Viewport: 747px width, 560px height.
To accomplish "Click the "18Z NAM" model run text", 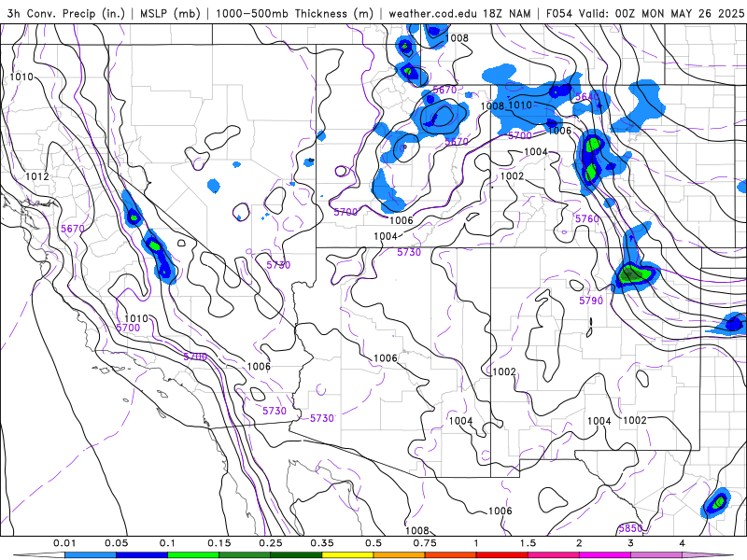I will tap(507, 13).
